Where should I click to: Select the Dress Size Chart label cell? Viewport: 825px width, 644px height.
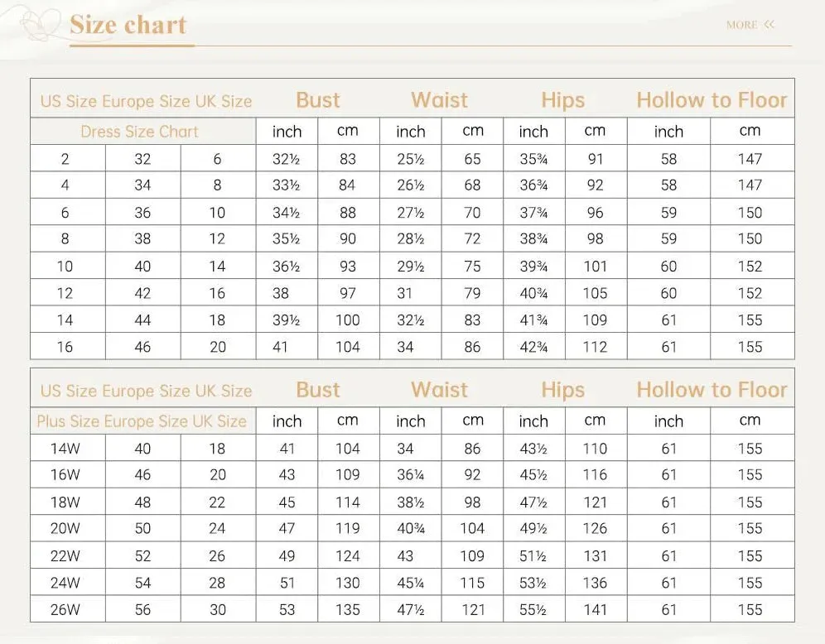tap(139, 132)
